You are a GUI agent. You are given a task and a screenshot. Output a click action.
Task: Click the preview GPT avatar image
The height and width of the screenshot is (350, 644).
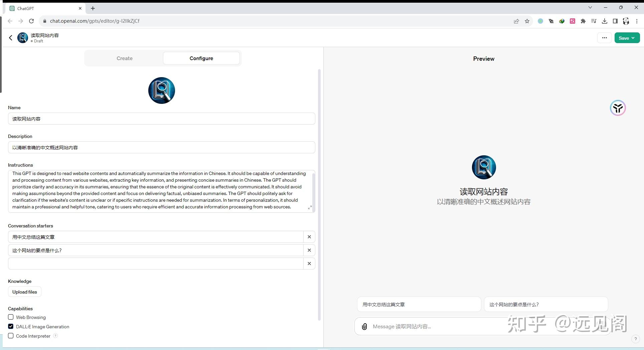[484, 167]
